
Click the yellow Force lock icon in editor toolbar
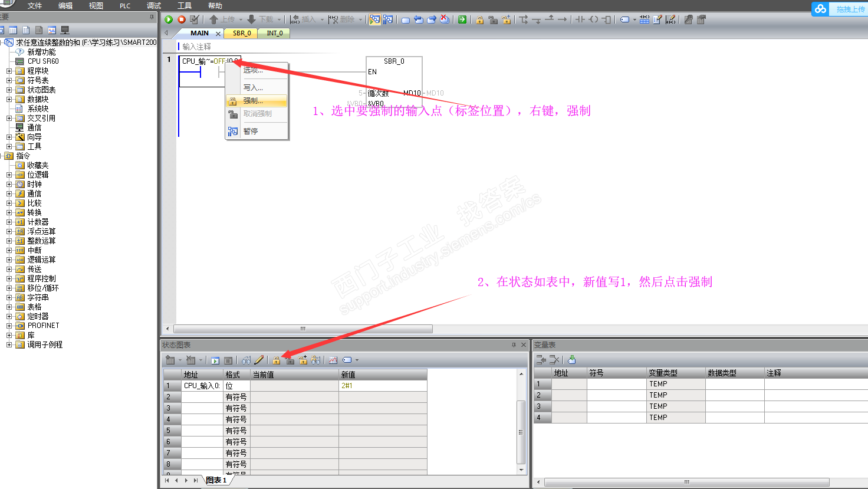tap(479, 19)
